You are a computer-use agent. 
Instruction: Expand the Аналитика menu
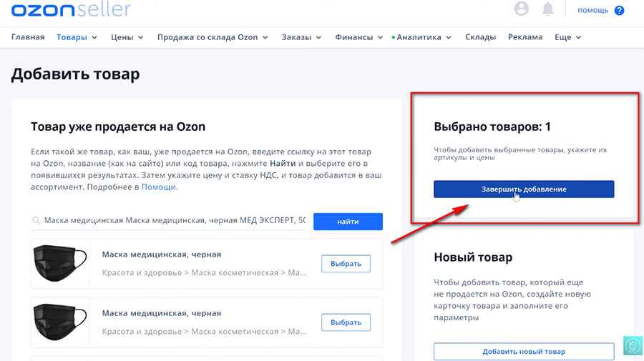point(424,37)
